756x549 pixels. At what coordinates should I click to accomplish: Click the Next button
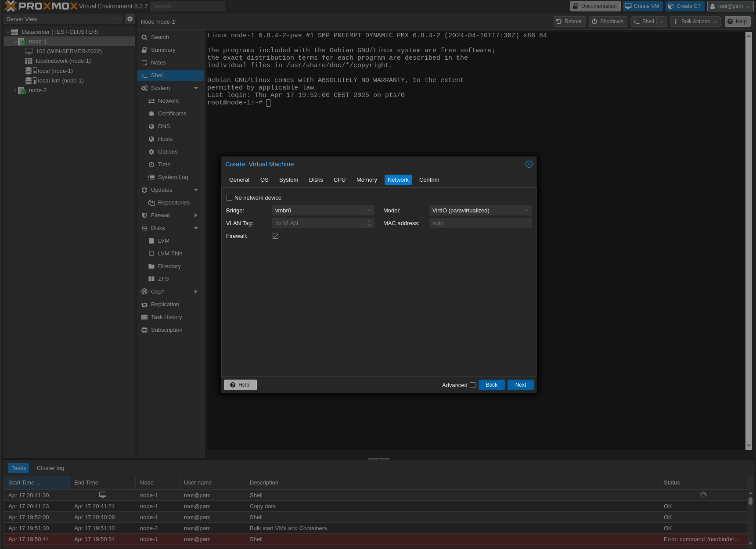coord(520,385)
